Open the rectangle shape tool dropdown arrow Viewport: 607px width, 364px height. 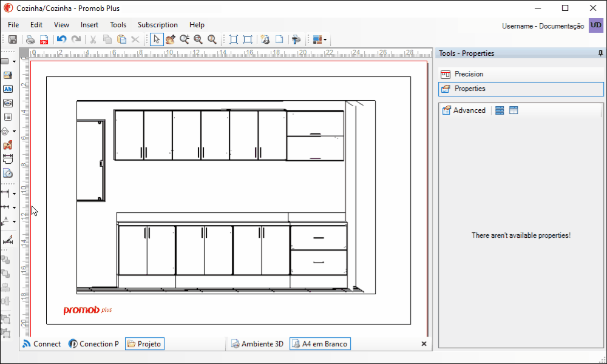coord(15,61)
